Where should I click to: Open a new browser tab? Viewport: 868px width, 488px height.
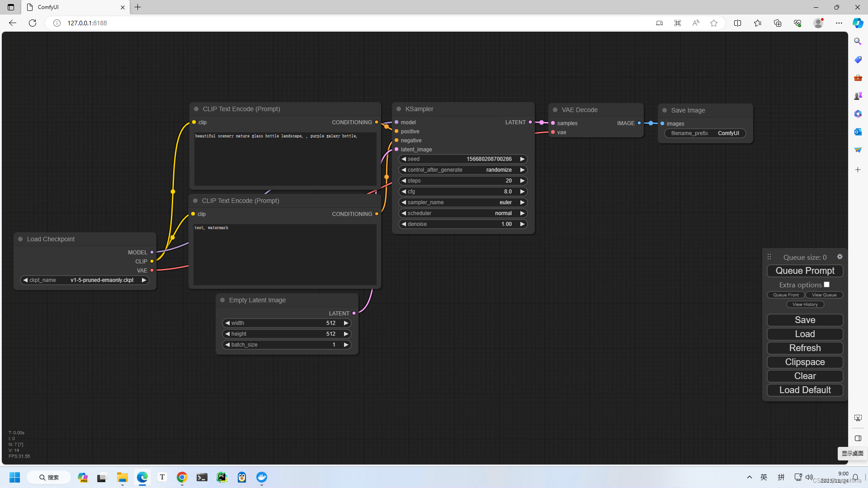coord(138,7)
